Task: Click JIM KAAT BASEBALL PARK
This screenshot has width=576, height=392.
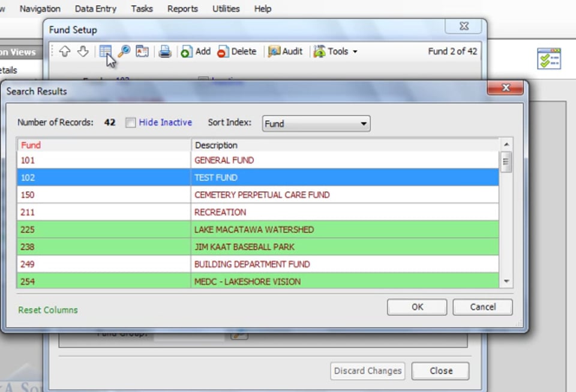Action: [345, 247]
